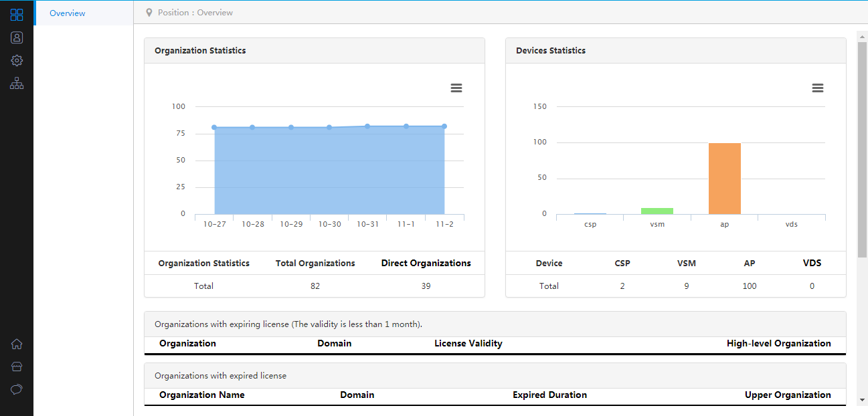Viewport: 868px width, 416px height.
Task: Click the 11-2 data point on line chart
Action: click(x=444, y=126)
